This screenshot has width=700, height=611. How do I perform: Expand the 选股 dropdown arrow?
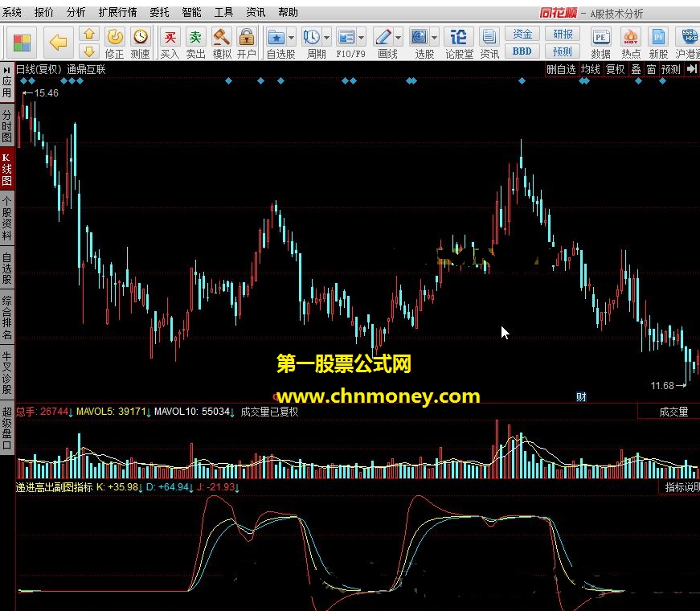(434, 38)
